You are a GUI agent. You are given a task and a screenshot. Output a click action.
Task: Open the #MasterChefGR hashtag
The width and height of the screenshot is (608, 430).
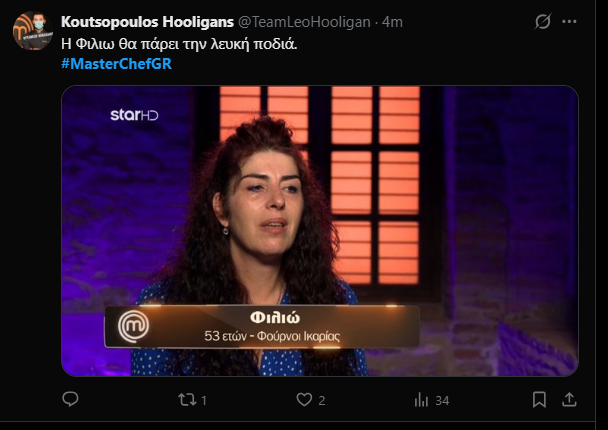[116, 64]
